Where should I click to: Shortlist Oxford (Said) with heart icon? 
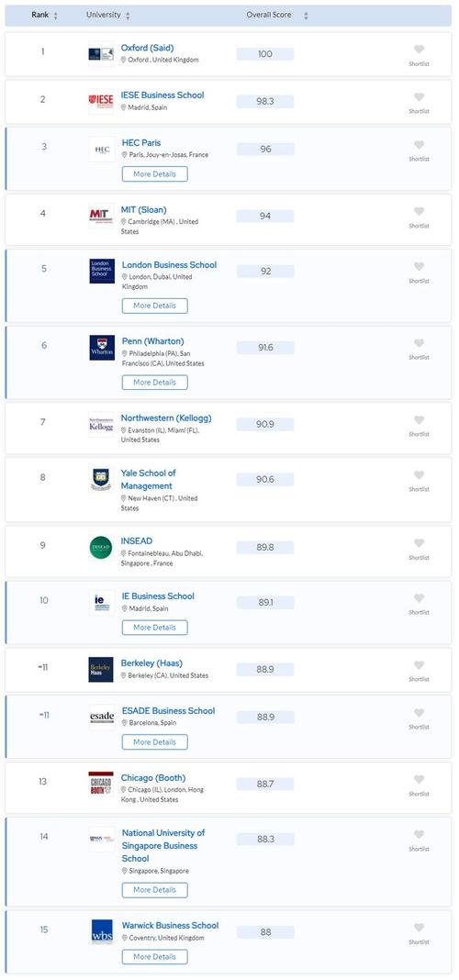tap(419, 50)
